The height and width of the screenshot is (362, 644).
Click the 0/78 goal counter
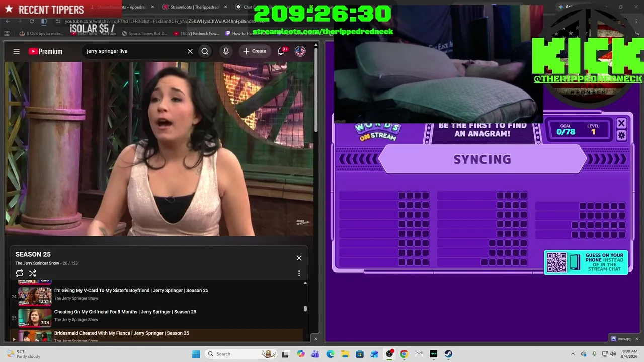coord(566,132)
